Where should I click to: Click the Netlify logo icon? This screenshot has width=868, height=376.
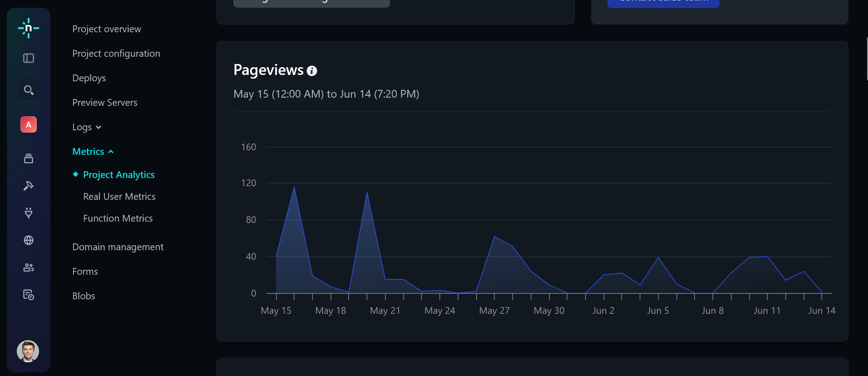[x=28, y=28]
